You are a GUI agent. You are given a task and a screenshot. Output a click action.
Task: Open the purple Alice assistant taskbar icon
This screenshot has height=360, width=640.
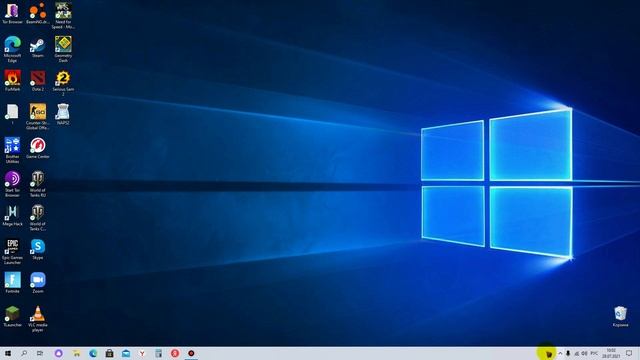(x=58, y=353)
